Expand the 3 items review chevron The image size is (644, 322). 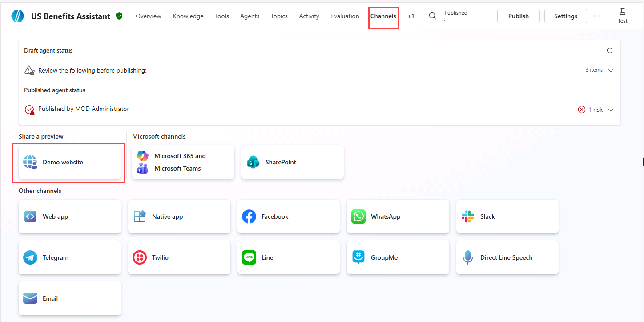pos(611,70)
